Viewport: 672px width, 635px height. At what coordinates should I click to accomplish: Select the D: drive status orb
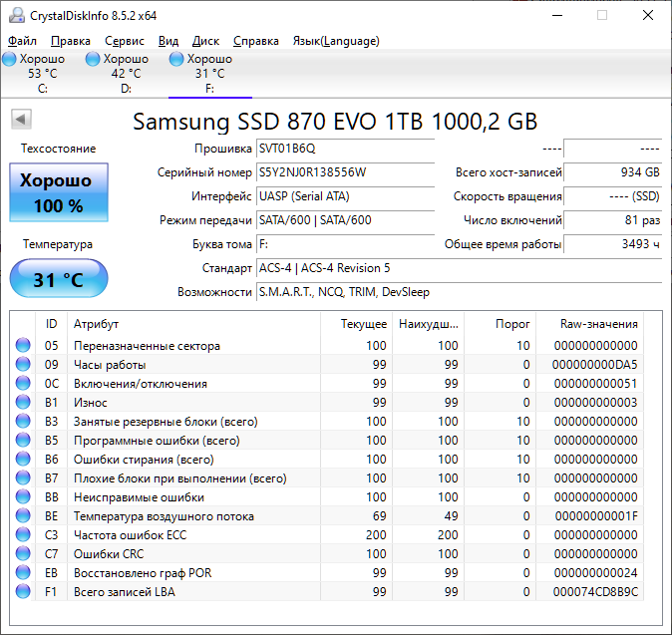coord(94,60)
